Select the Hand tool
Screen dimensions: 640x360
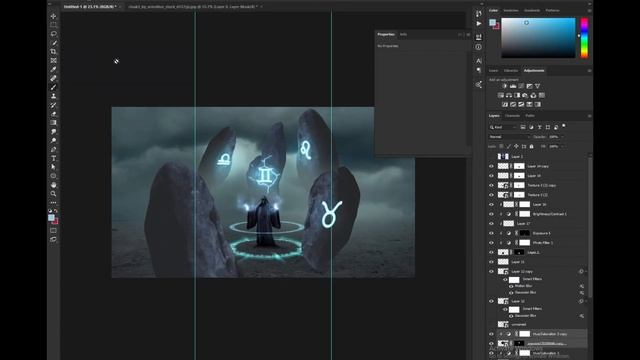click(53, 185)
